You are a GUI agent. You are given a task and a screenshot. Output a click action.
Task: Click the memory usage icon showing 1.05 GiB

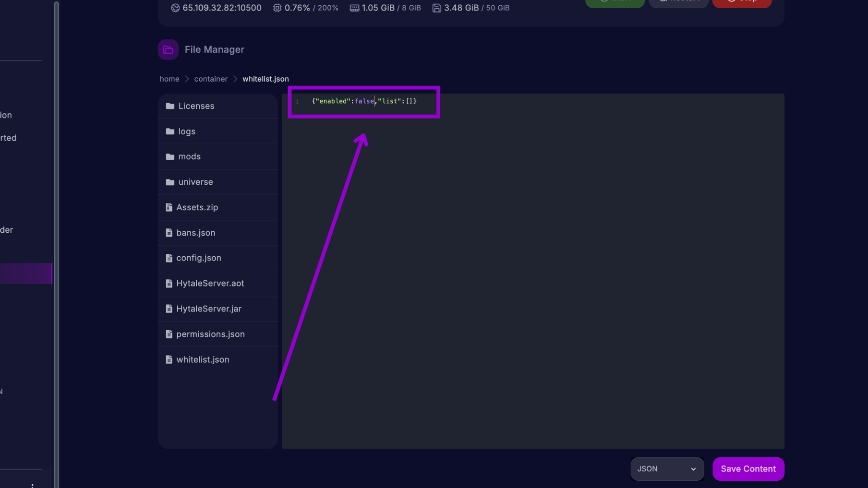(354, 8)
